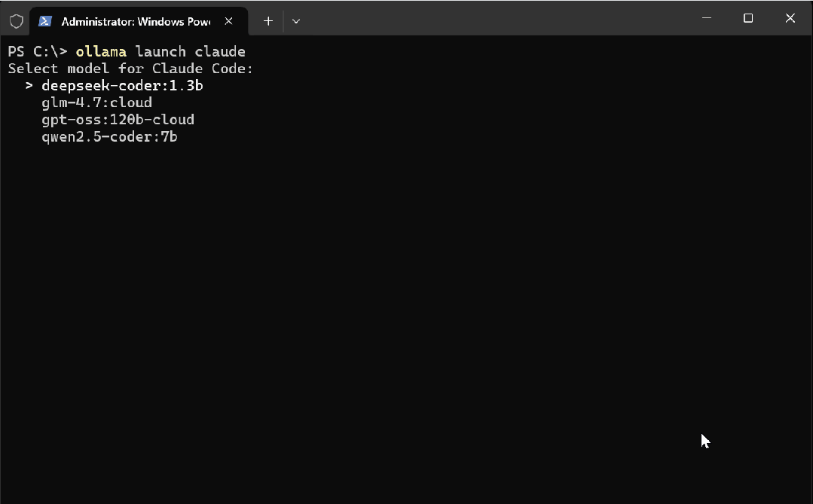Viewport: 813px width, 504px height.
Task: Click the word ollama in the command
Action: pyautogui.click(x=101, y=52)
